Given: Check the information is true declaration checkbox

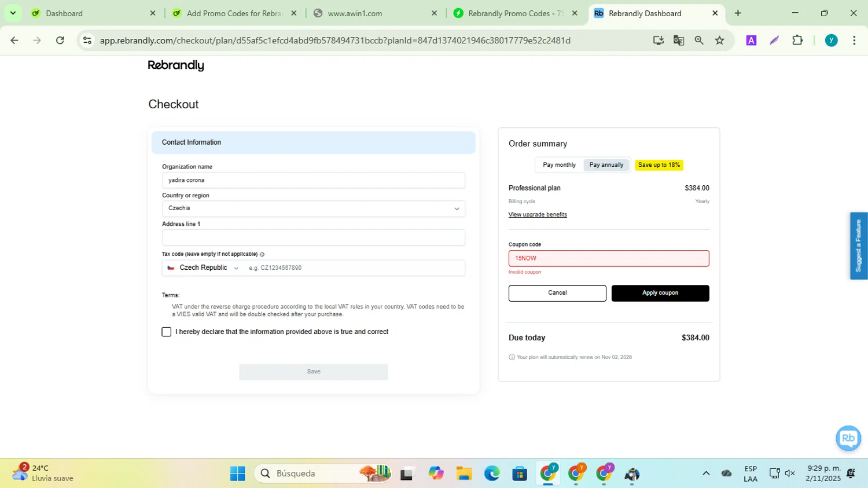Looking at the screenshot, I should [x=167, y=332].
